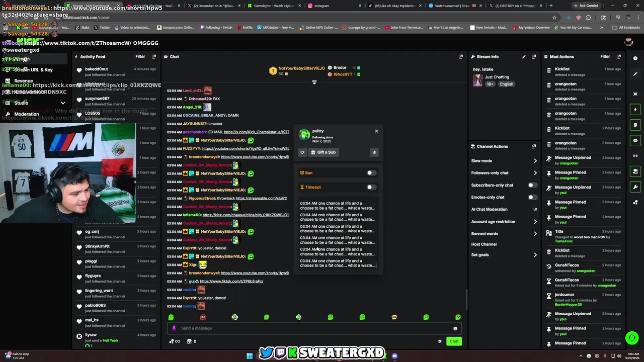This screenshot has width=644, height=362.
Task: Open Activity Feed Filter
Action: (140, 57)
